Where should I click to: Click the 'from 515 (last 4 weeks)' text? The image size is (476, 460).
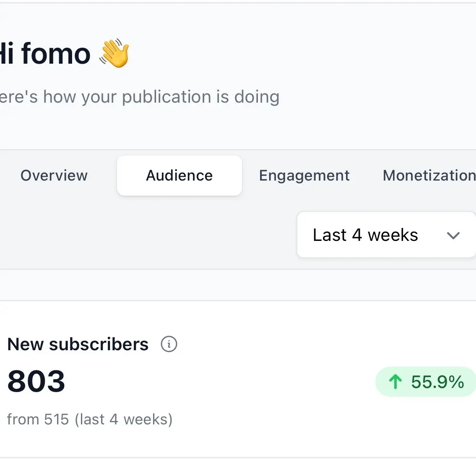pyautogui.click(x=90, y=419)
